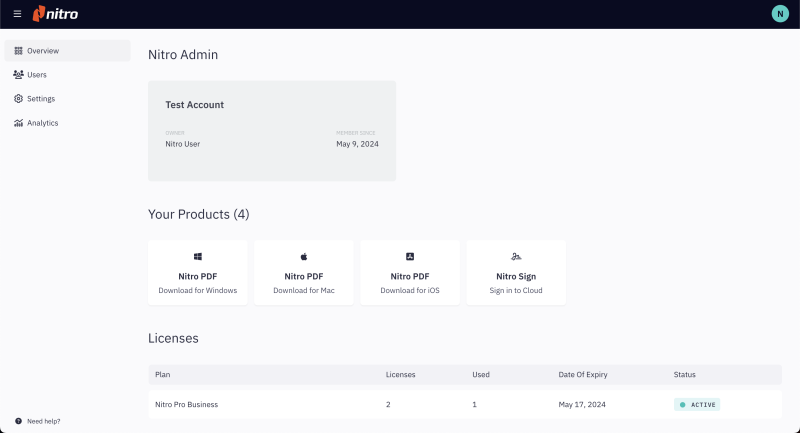Screen dimensions: 800x433
Task: Click the Nitro Pro Business plan row
Action: click(465, 404)
